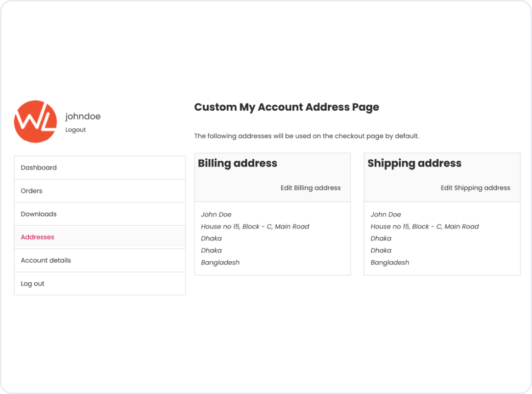The height and width of the screenshot is (394, 532).
Task: Click the shipping street address line
Action: pyautogui.click(x=424, y=226)
